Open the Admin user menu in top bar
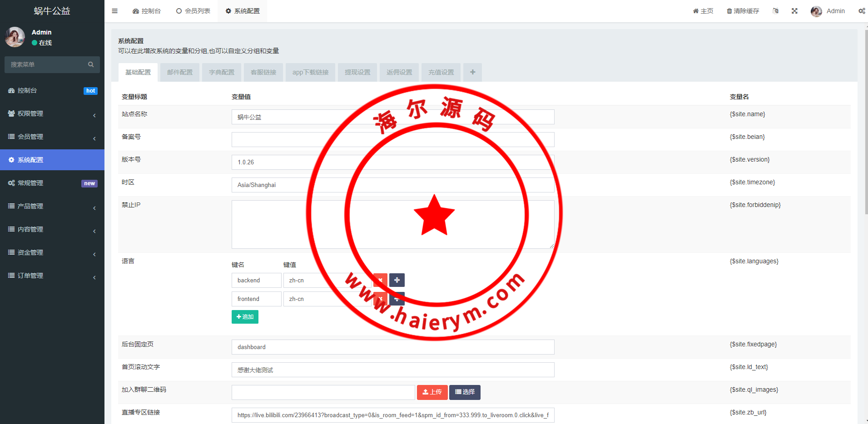 pyautogui.click(x=828, y=11)
